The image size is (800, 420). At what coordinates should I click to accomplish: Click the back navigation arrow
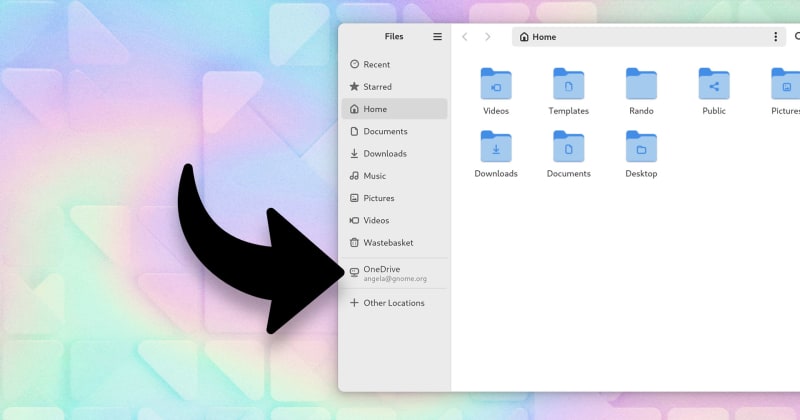pyautogui.click(x=464, y=37)
